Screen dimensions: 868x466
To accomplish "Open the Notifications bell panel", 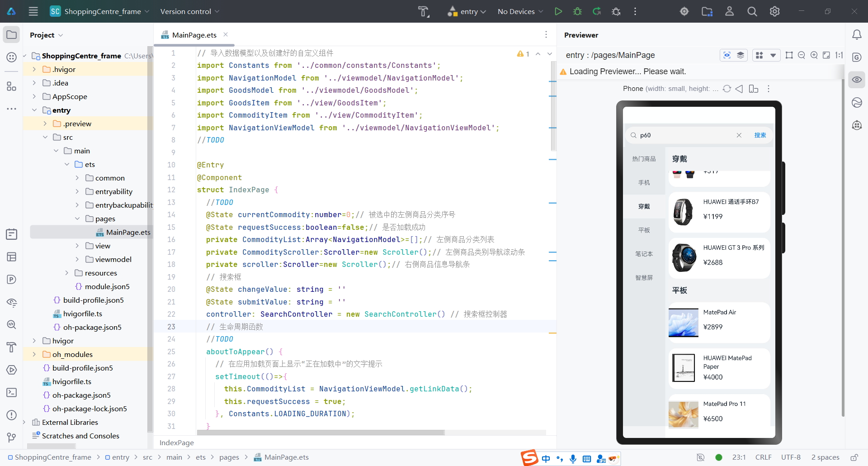I will [x=857, y=35].
